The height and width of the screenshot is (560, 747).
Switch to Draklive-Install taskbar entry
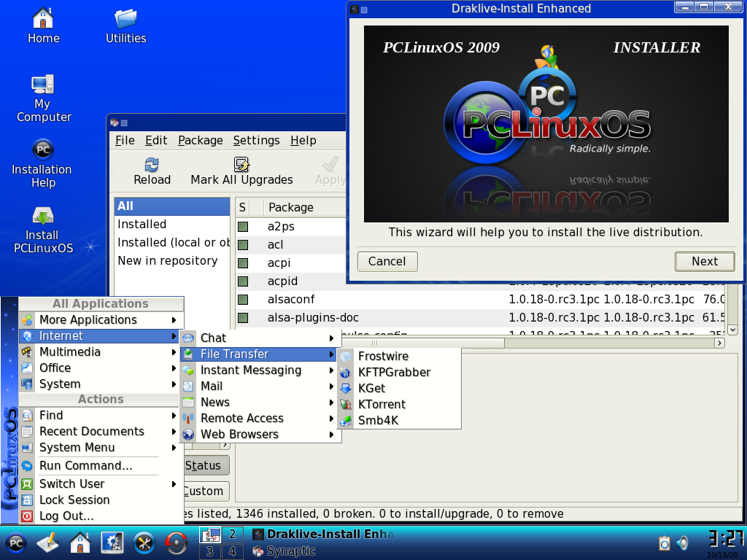point(324,534)
